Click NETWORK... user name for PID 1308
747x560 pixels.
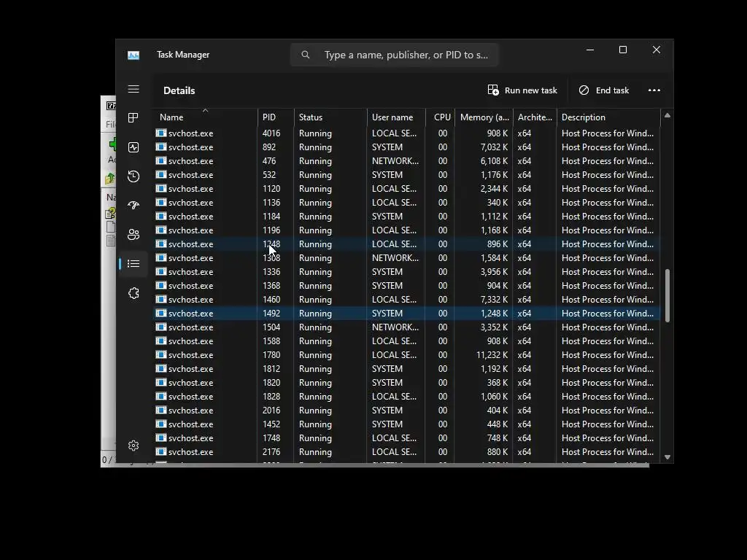coord(395,257)
